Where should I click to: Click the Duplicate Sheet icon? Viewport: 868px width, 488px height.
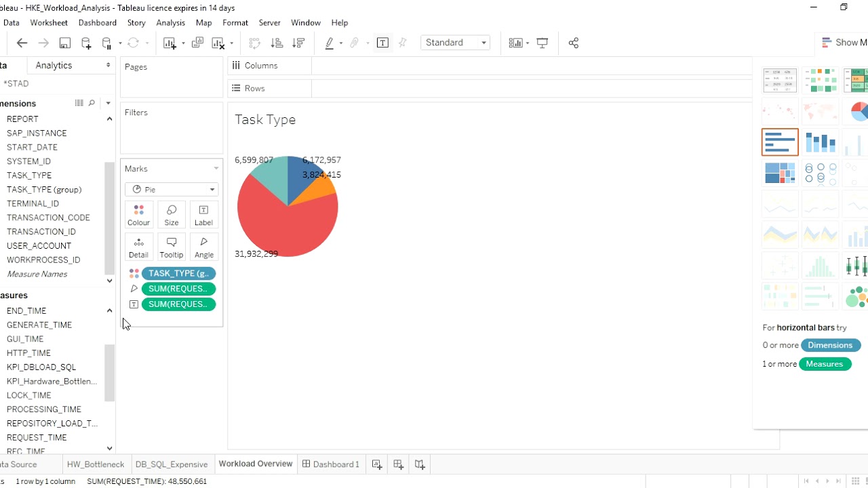197,43
